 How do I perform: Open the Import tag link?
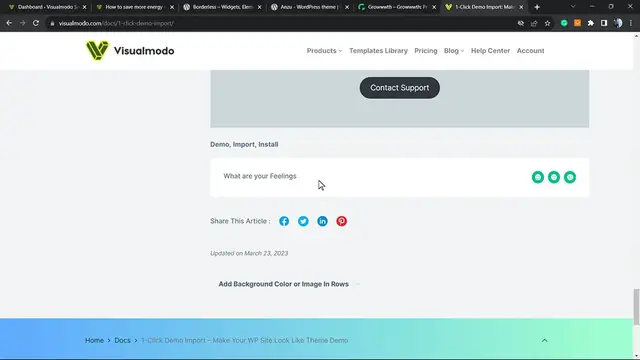click(244, 144)
